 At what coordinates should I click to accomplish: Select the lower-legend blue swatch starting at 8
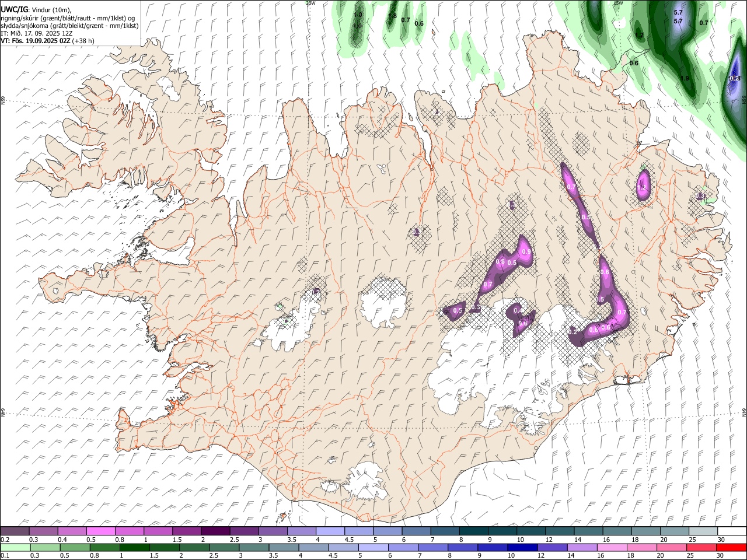[x=463, y=547]
